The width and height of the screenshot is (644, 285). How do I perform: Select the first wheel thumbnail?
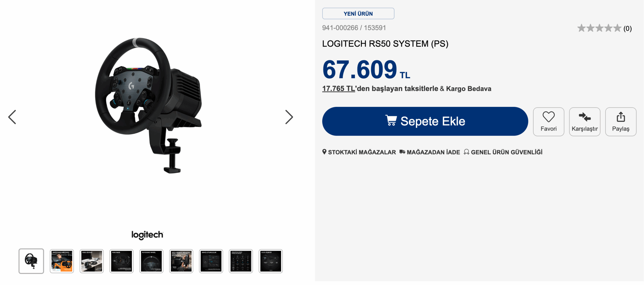(31, 261)
